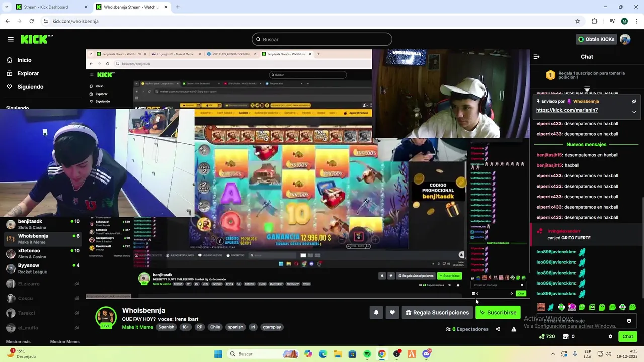Click the Buscar search field in Kick header
The height and width of the screenshot is (362, 644).
click(x=322, y=39)
